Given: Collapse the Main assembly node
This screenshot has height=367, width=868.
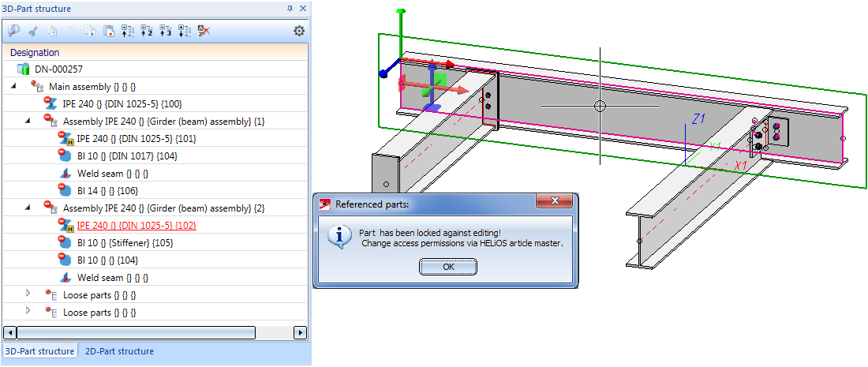Looking at the screenshot, I should [13, 86].
